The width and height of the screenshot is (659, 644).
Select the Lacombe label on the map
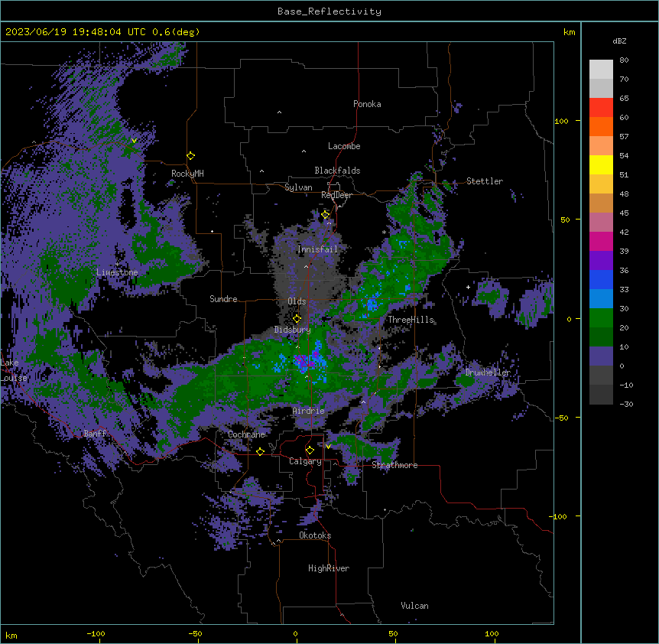click(344, 146)
